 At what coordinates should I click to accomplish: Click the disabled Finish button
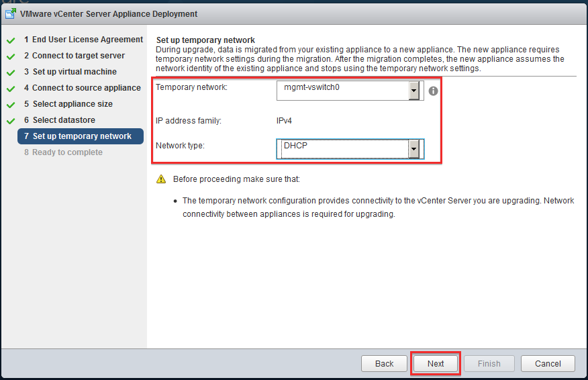[489, 363]
